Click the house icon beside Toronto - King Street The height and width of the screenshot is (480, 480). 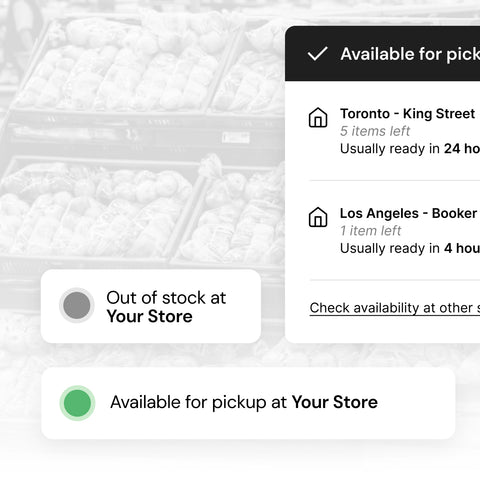[x=318, y=117]
